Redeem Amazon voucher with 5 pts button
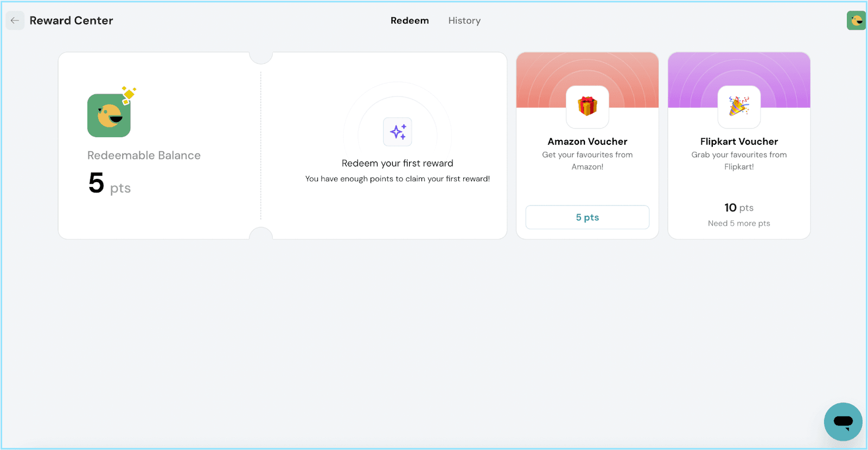The height and width of the screenshot is (450, 868). [x=587, y=217]
